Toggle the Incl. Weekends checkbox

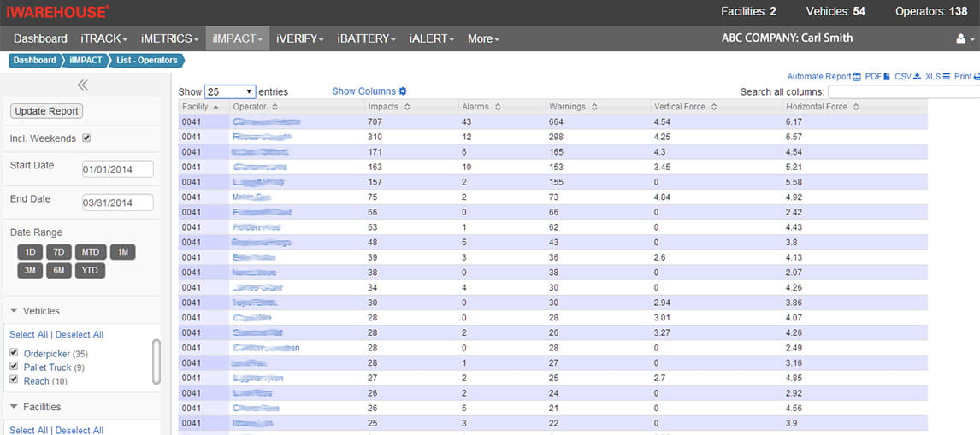tap(86, 138)
